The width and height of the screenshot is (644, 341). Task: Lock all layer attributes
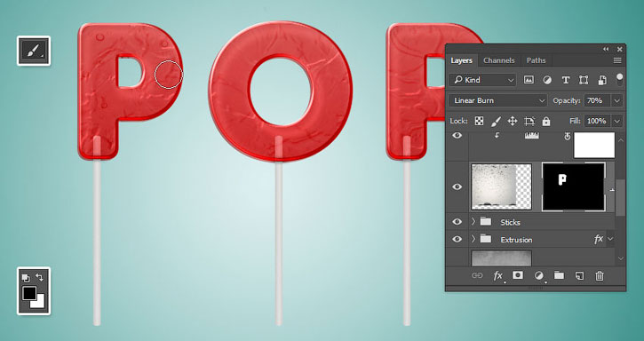[x=545, y=121]
